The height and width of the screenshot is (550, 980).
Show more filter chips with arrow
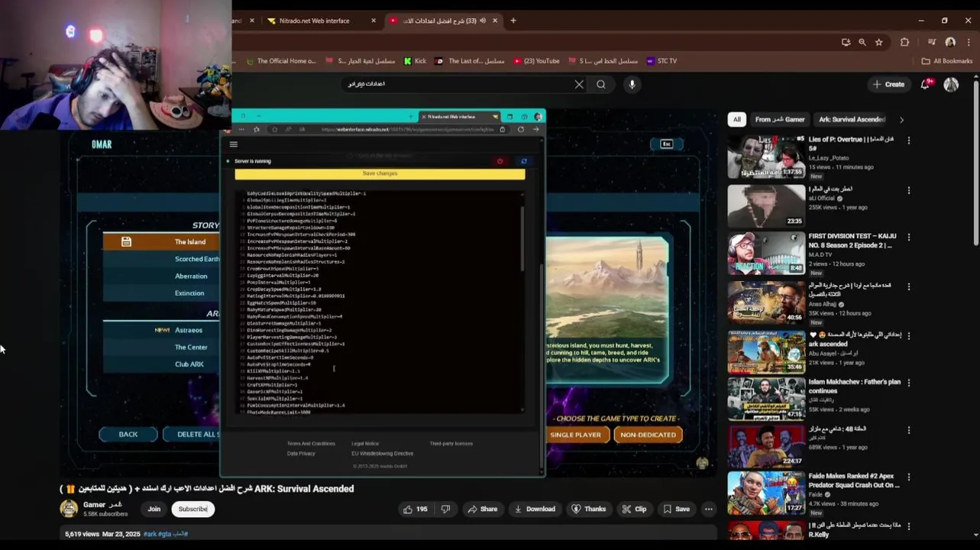901,120
